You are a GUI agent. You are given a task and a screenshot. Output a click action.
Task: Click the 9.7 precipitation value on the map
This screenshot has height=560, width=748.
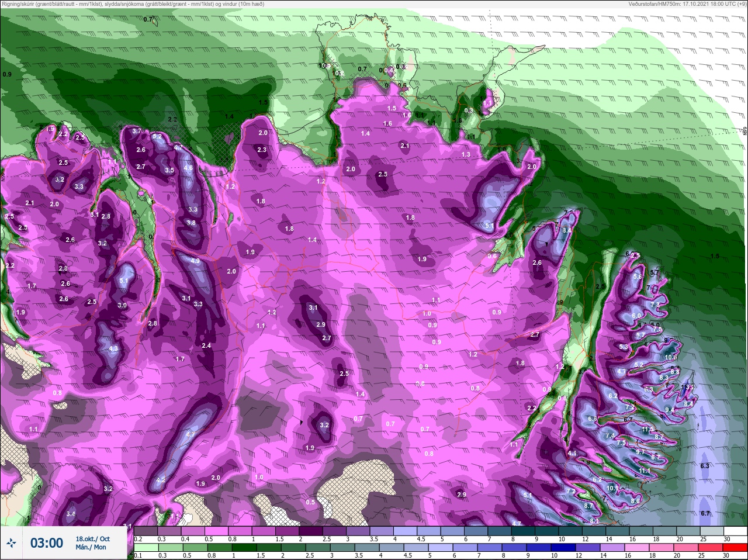640,452
